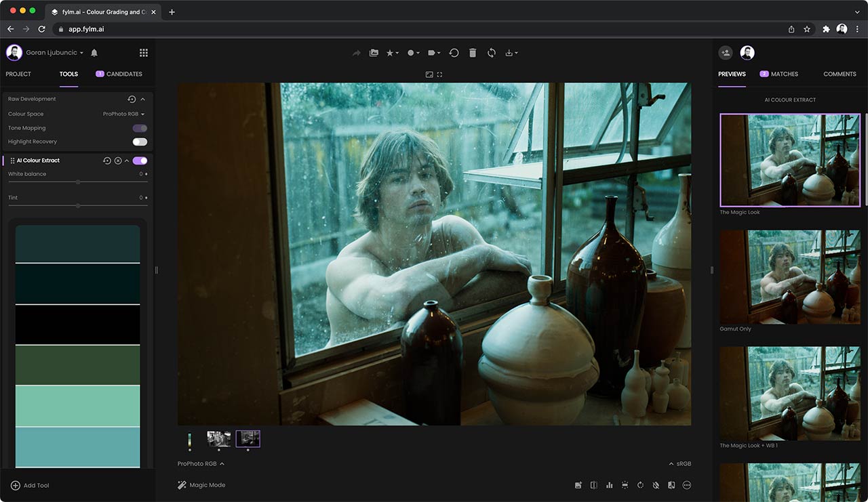Screen dimensions: 868x502
Task: Enable Highlight Recovery in Raw Development
Action: 140,142
